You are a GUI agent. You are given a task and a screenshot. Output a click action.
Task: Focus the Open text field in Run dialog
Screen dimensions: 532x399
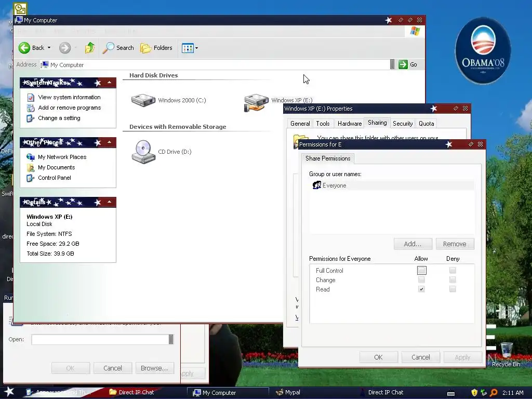[x=100, y=340]
